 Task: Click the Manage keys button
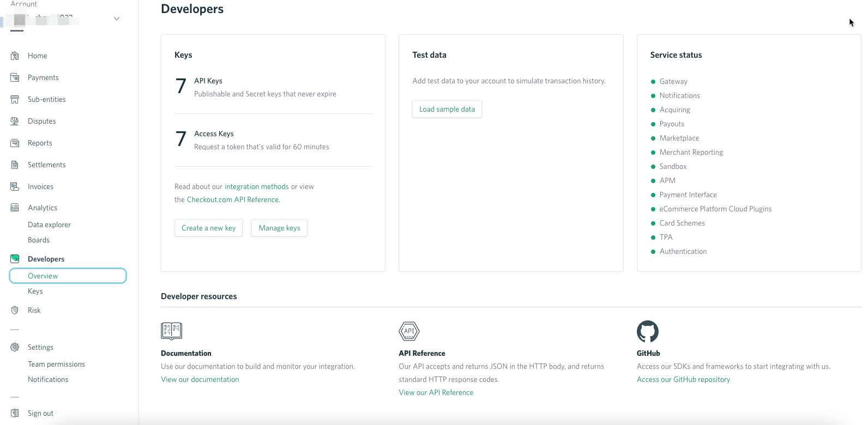(279, 228)
